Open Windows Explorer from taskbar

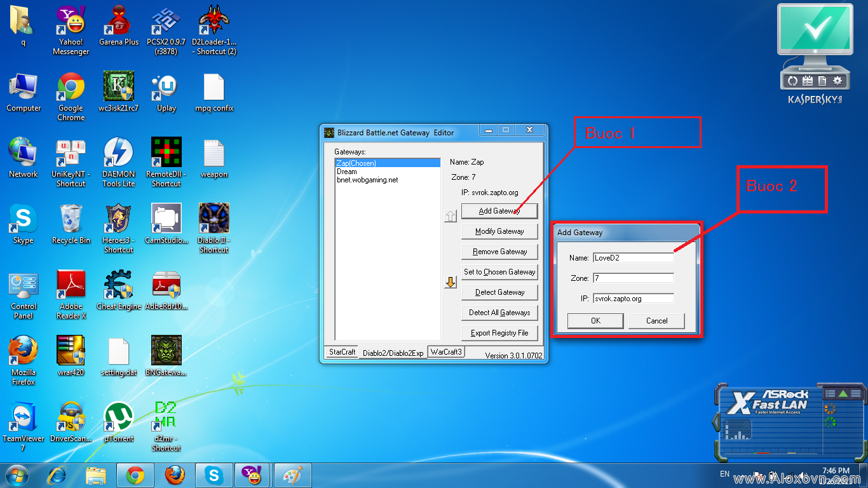tap(96, 475)
